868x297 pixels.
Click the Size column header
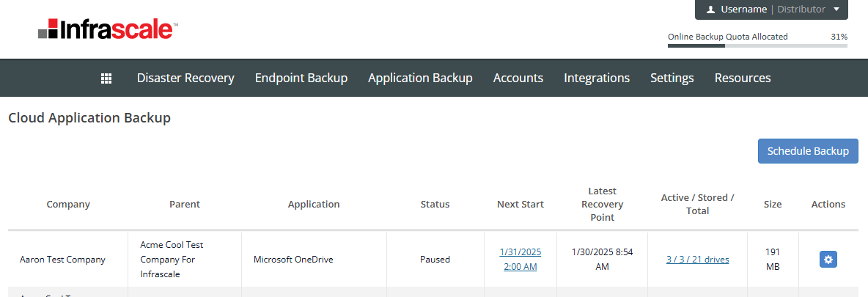[x=773, y=205]
